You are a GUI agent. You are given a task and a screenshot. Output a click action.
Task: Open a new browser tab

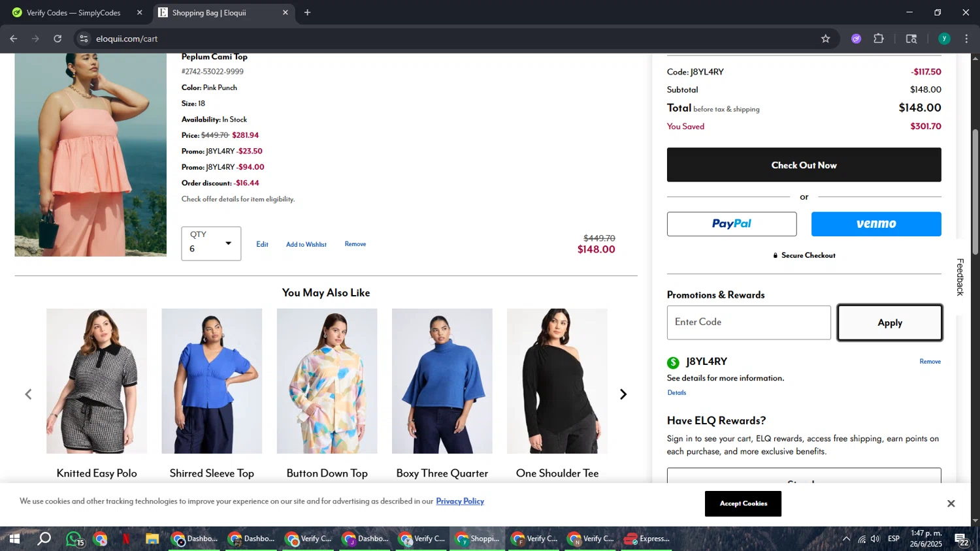click(x=307, y=12)
